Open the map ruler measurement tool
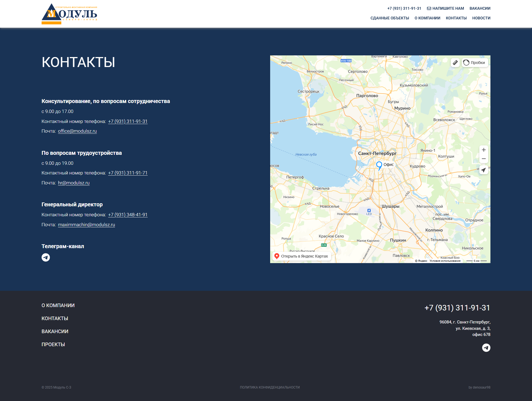 point(455,63)
